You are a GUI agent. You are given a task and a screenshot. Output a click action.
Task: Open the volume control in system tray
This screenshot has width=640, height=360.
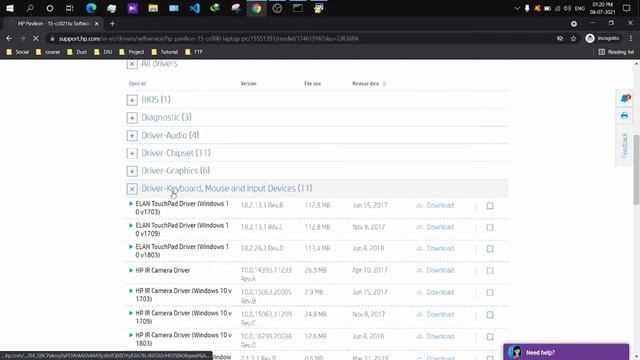pyautogui.click(x=567, y=8)
